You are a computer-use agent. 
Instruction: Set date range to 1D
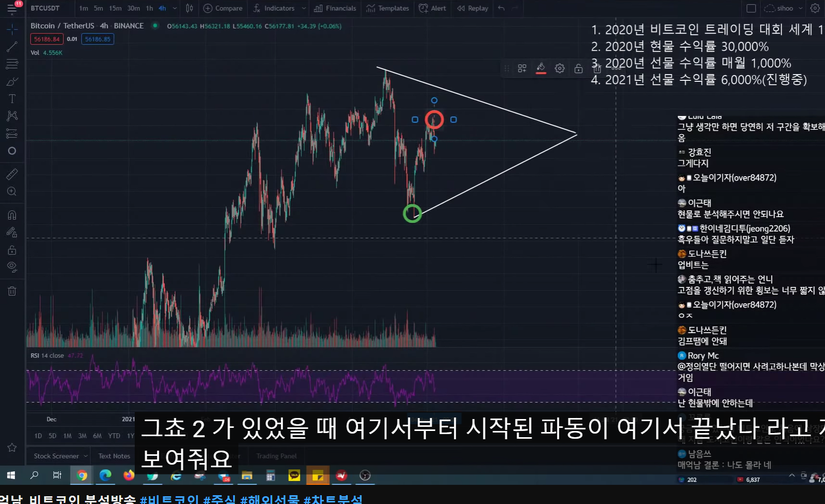click(x=38, y=436)
